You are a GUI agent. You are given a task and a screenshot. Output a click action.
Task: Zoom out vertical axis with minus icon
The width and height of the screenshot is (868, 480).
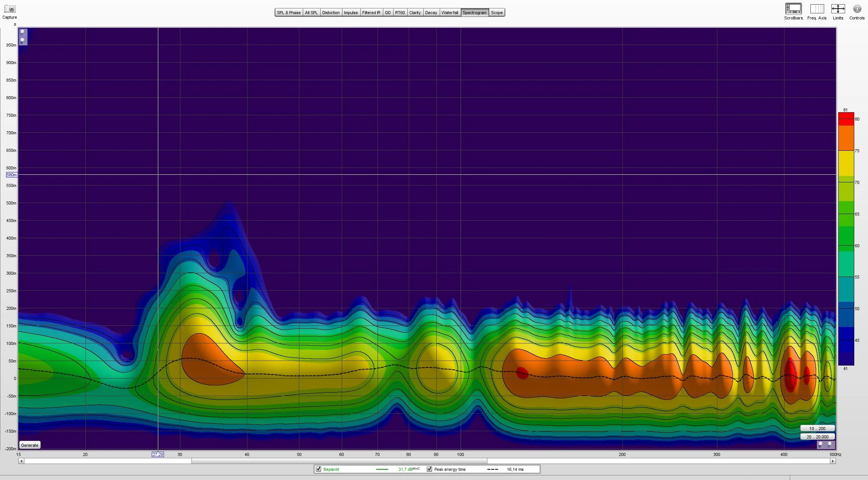23,40
